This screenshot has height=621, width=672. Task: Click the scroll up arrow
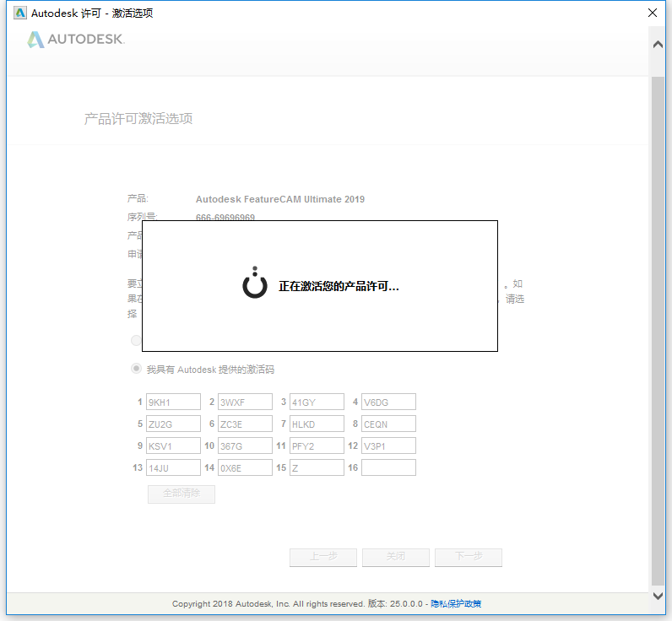tap(658, 45)
